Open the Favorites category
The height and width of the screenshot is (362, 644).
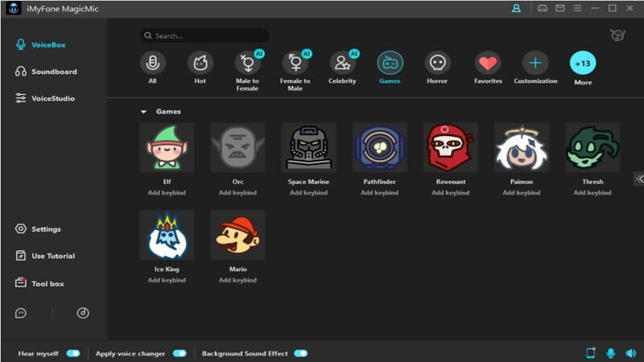click(x=488, y=68)
